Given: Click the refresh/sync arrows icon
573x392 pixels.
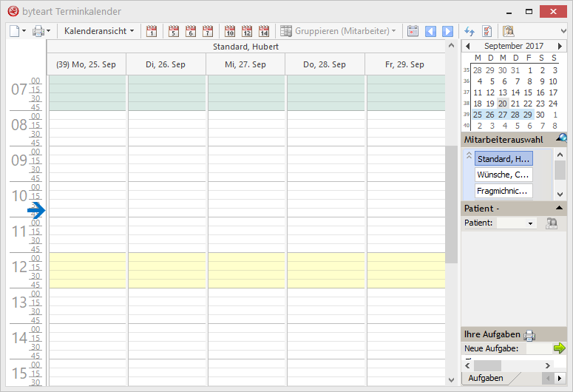Looking at the screenshot, I should pos(469,31).
